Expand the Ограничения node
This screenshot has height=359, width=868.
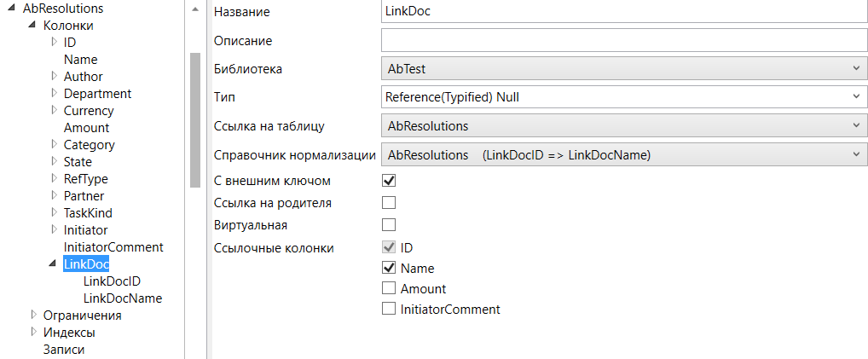[x=33, y=316]
